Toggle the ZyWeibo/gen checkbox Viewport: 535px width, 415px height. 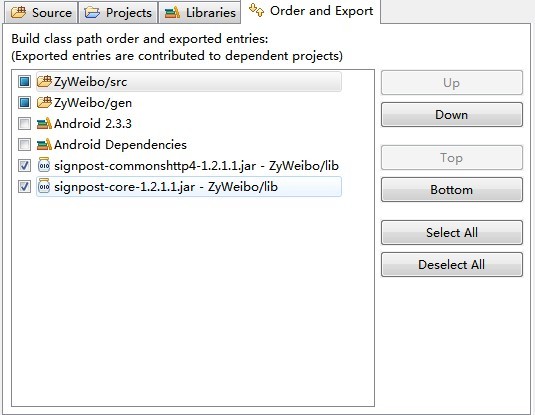(x=24, y=102)
